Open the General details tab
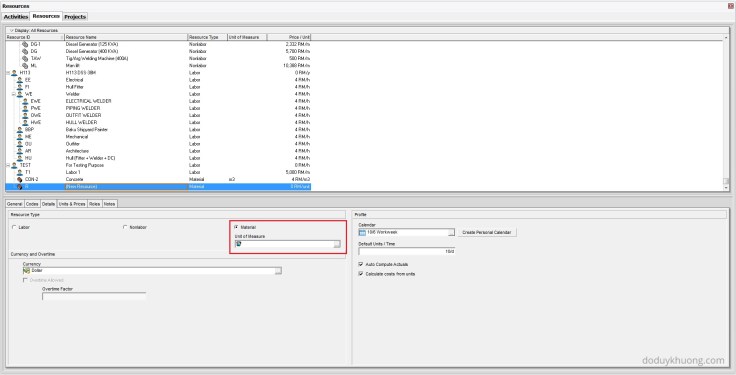This screenshot has width=736, height=375. [15, 204]
